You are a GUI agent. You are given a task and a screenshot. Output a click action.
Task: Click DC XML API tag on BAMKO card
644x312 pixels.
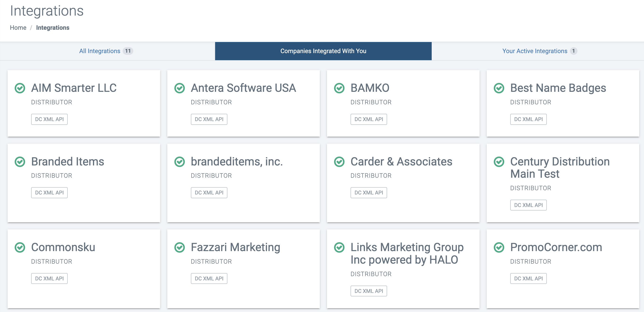pos(369,119)
